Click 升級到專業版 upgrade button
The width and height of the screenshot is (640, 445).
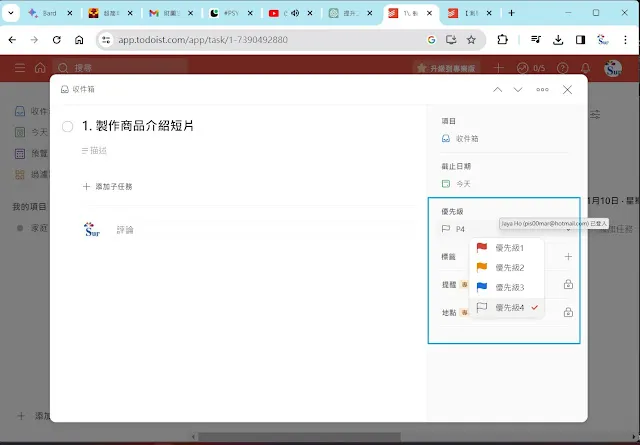pos(446,68)
